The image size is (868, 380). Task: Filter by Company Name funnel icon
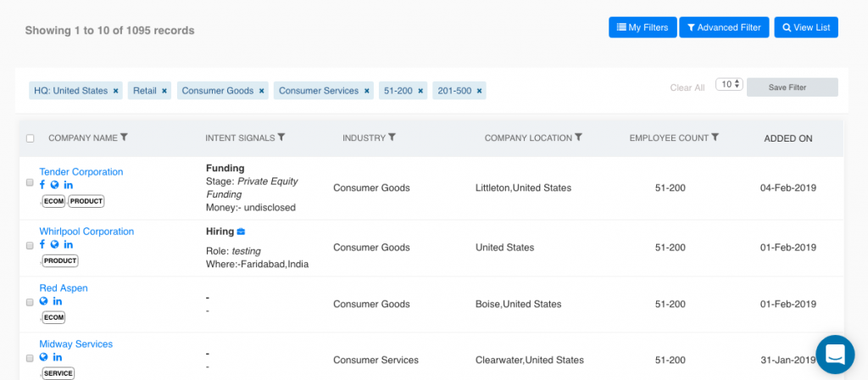pyautogui.click(x=124, y=137)
